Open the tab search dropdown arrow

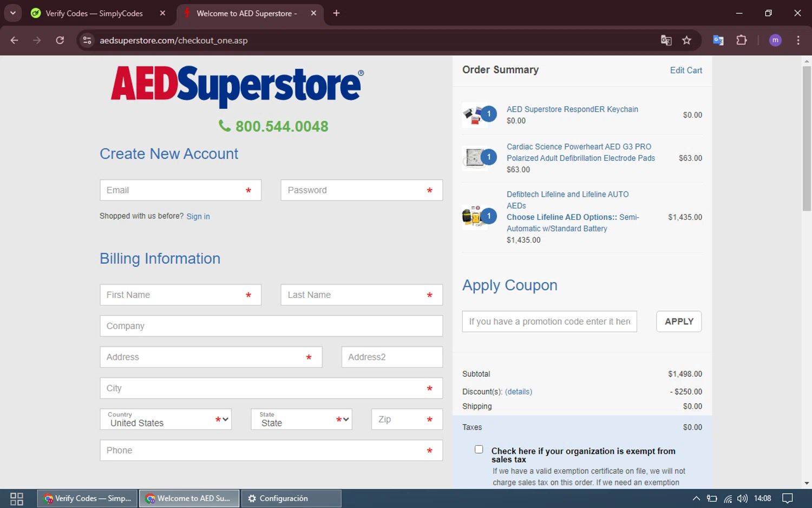pyautogui.click(x=12, y=13)
